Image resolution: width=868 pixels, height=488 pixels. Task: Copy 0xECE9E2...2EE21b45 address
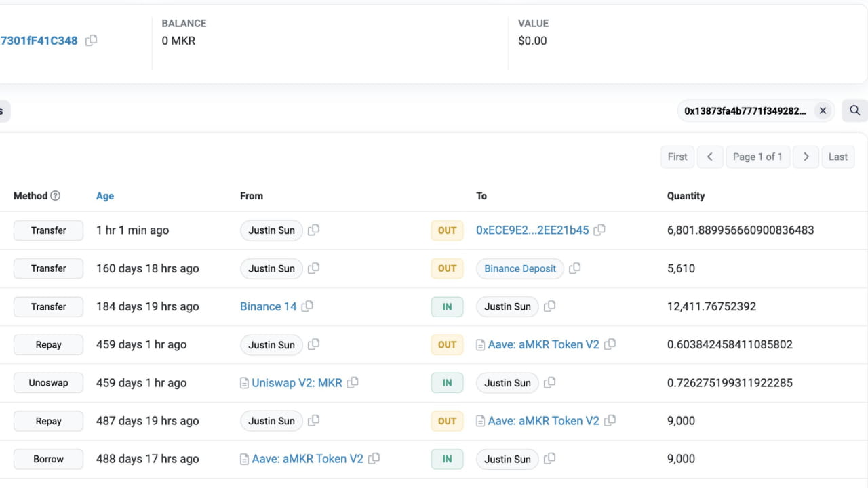click(x=599, y=230)
